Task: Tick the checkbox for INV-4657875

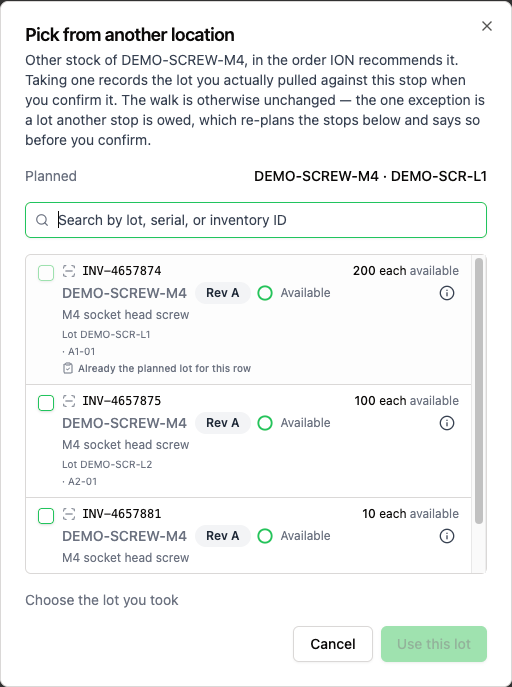Action: pyautogui.click(x=46, y=403)
